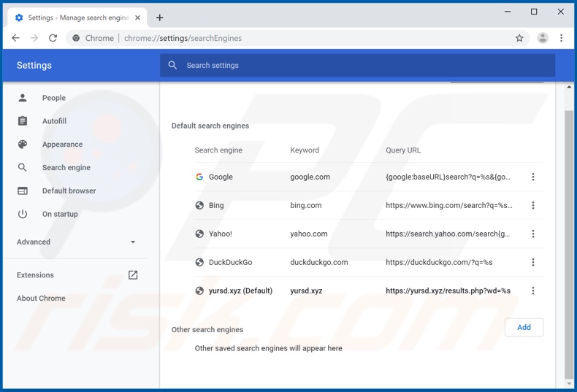This screenshot has height=392, width=577.
Task: Bookmark this page with the star icon
Action: (519, 38)
